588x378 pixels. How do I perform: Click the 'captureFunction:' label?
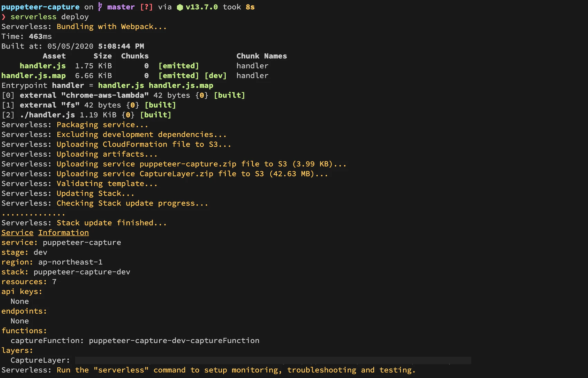[47, 341]
